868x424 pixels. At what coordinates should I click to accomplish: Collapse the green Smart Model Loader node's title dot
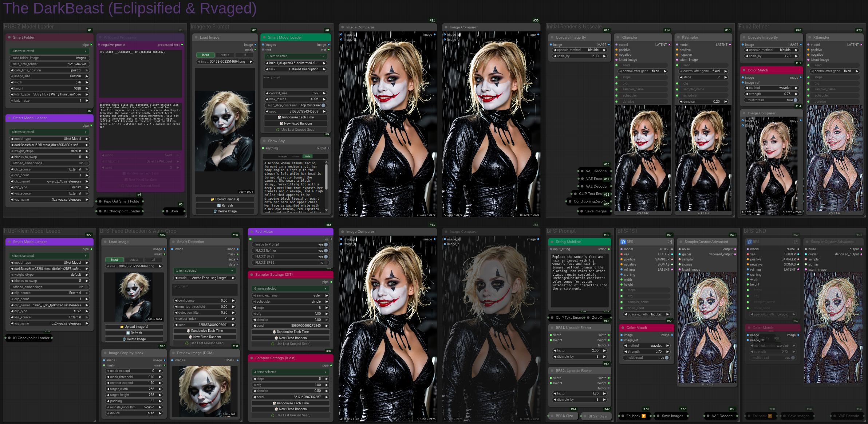click(264, 38)
